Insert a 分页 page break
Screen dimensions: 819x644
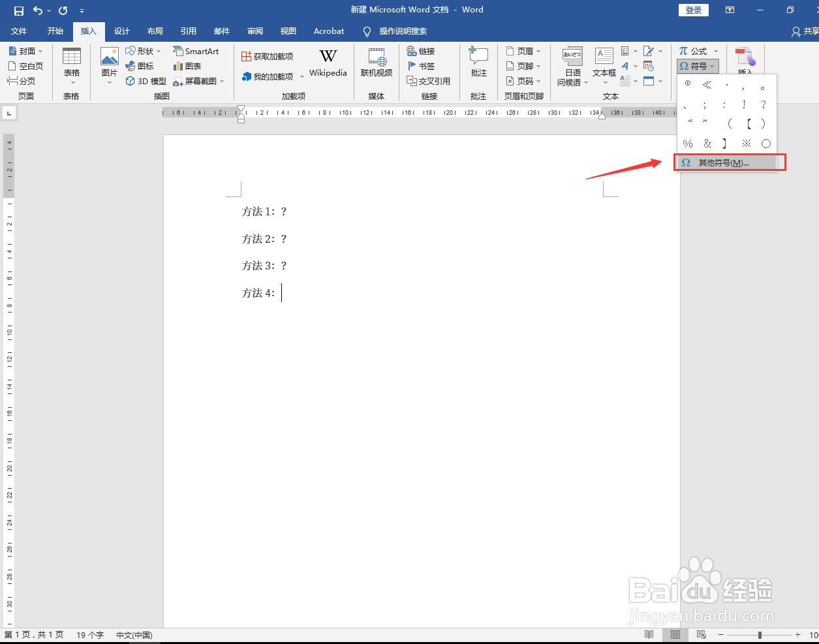pyautogui.click(x=22, y=81)
